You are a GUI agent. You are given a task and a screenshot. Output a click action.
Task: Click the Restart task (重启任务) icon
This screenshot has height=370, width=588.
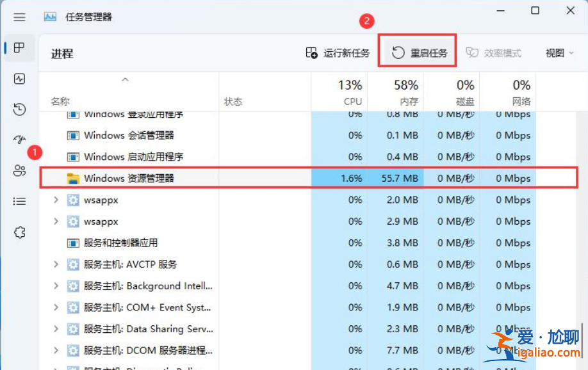point(398,53)
